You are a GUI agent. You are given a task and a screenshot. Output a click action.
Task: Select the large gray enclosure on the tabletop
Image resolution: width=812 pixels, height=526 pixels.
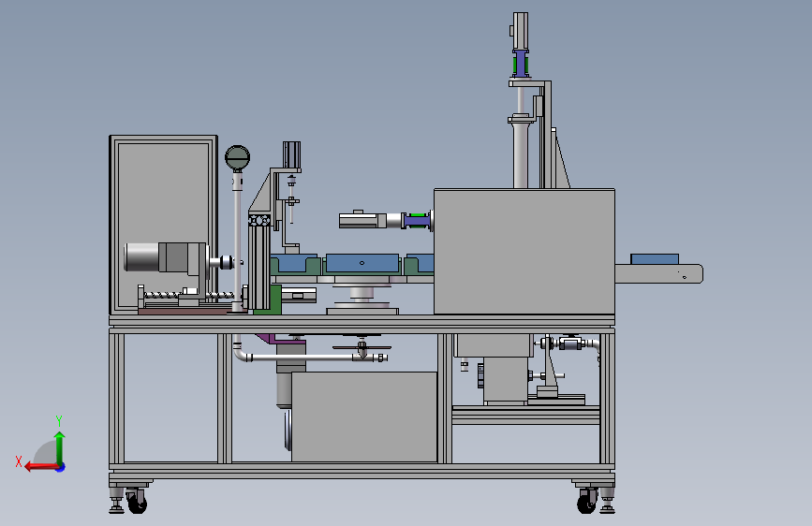click(524, 252)
